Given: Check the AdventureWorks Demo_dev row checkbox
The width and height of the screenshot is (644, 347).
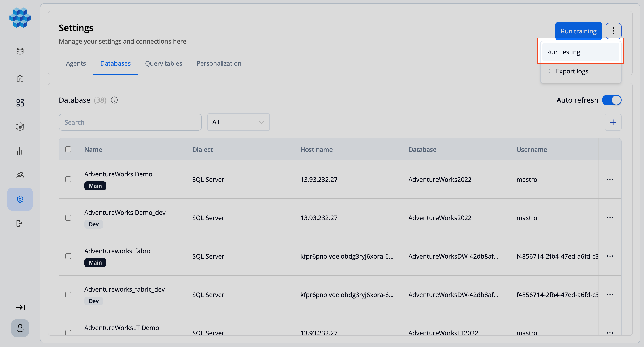Looking at the screenshot, I should 68,218.
